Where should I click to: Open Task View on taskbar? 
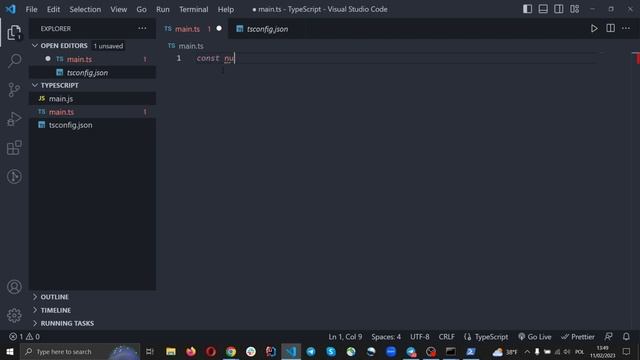[150, 351]
